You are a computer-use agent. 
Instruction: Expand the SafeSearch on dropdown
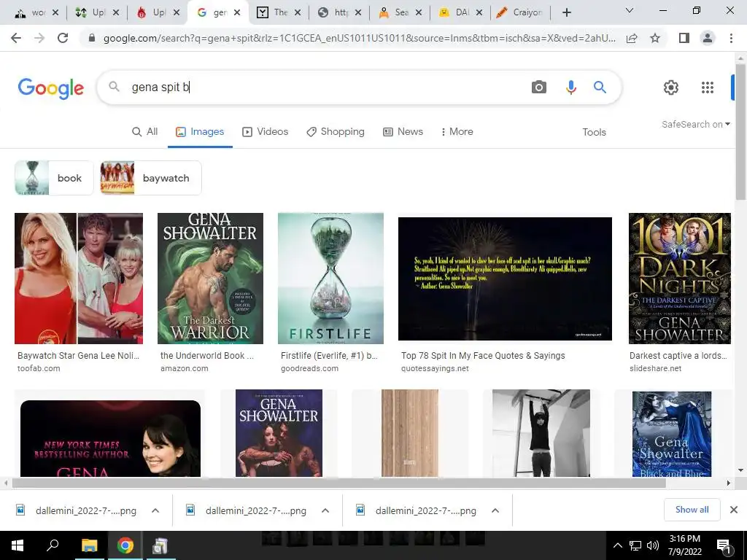[695, 124]
